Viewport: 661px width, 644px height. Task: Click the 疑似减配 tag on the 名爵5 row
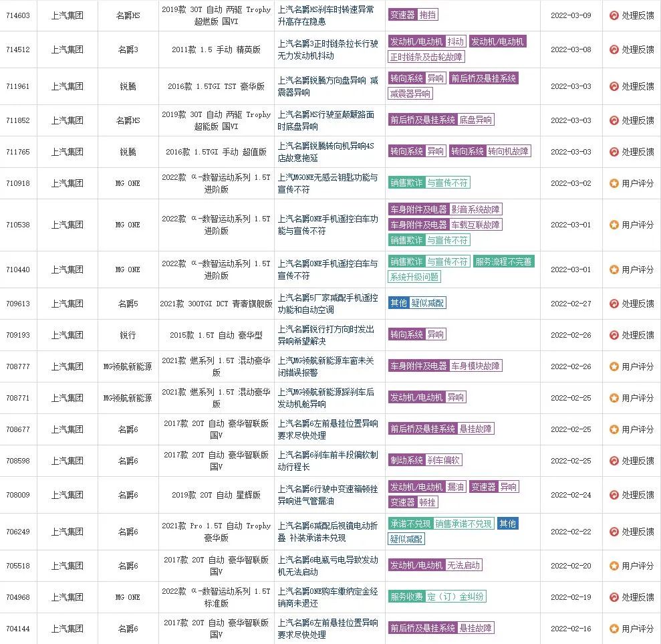click(429, 302)
